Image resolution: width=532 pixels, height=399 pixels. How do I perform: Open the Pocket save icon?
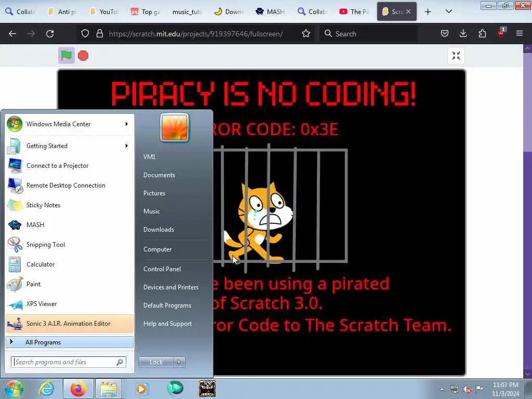click(x=445, y=34)
